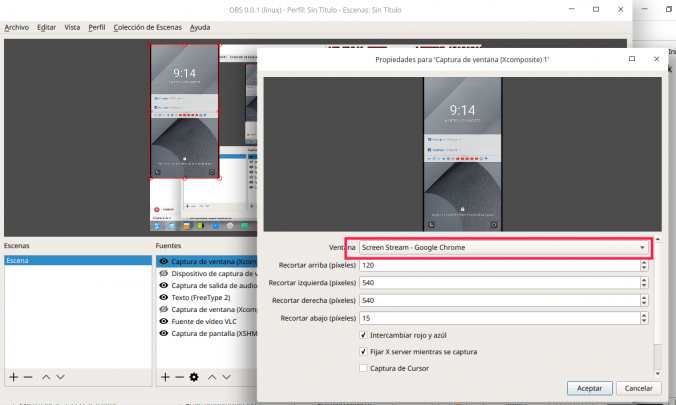Add a new scene with the plus icon
Image resolution: width=676 pixels, height=405 pixels.
tap(13, 377)
